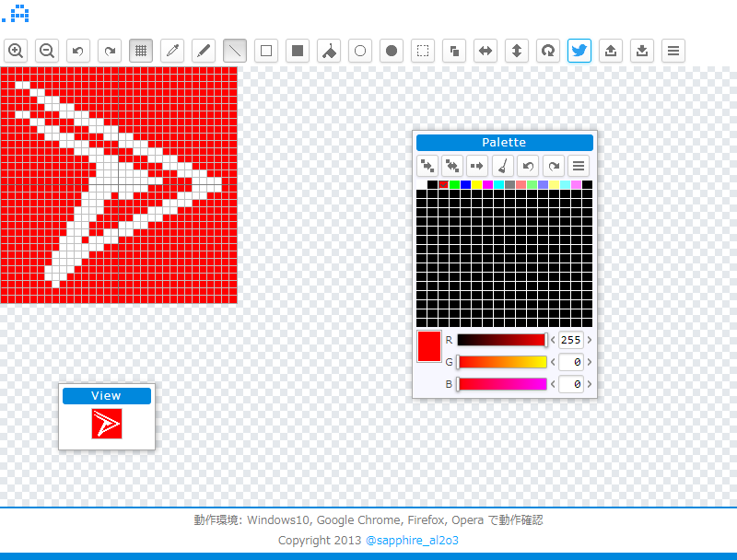Flip the image horizontally
Viewport: 737px width, 560px height.
[485, 51]
